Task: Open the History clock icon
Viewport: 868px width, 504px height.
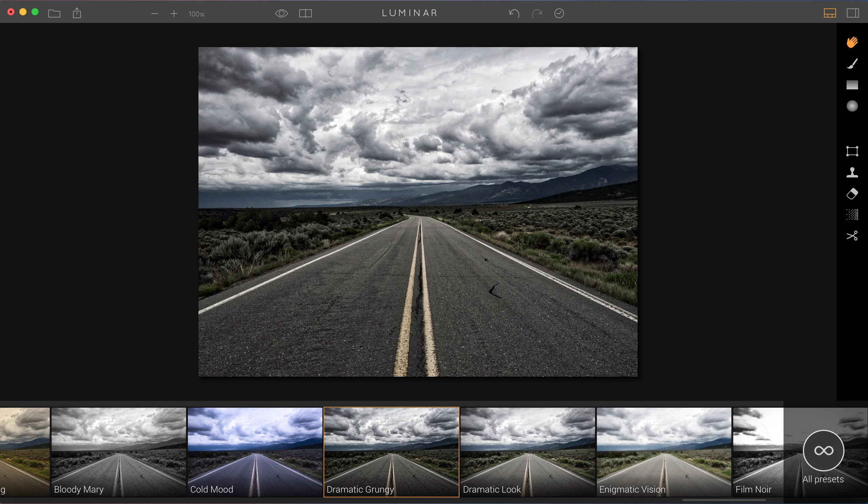Action: (559, 14)
